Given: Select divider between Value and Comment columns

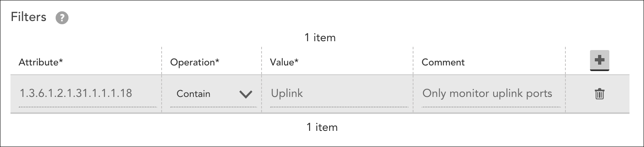Looking at the screenshot, I should [x=413, y=80].
